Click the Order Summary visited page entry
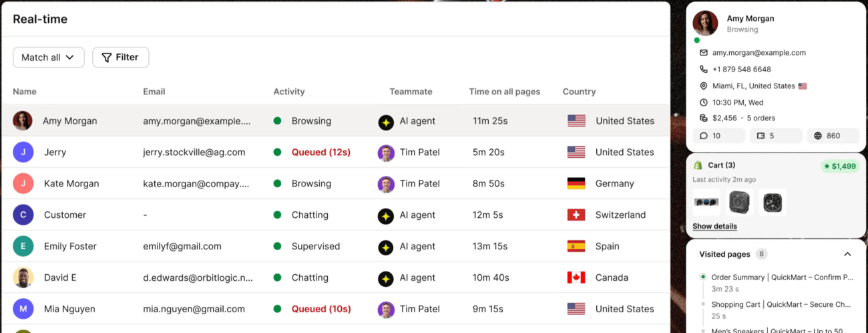 tap(782, 277)
